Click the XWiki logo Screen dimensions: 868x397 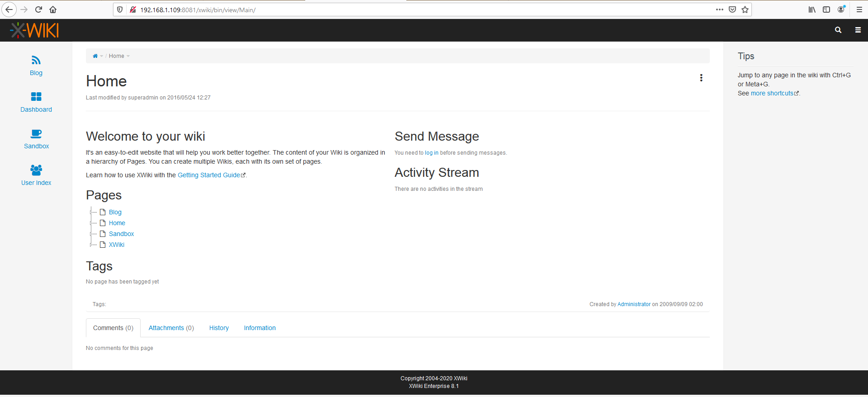(34, 30)
